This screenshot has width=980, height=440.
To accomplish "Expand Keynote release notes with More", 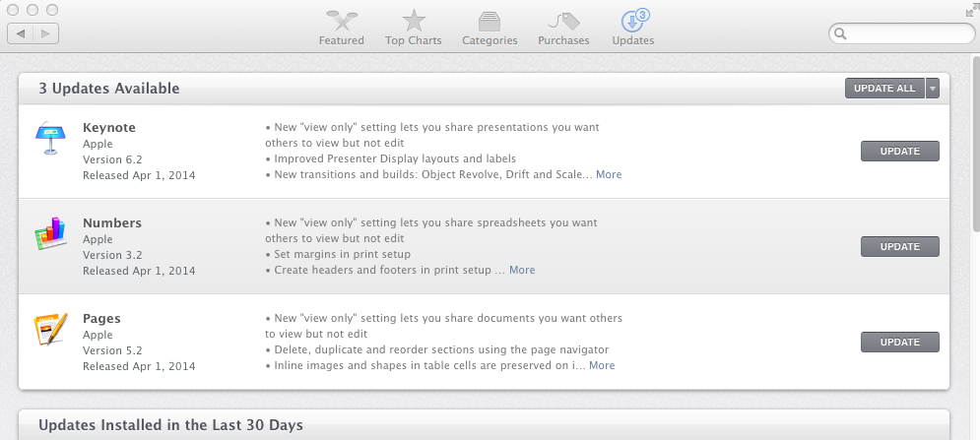I will pyautogui.click(x=609, y=174).
